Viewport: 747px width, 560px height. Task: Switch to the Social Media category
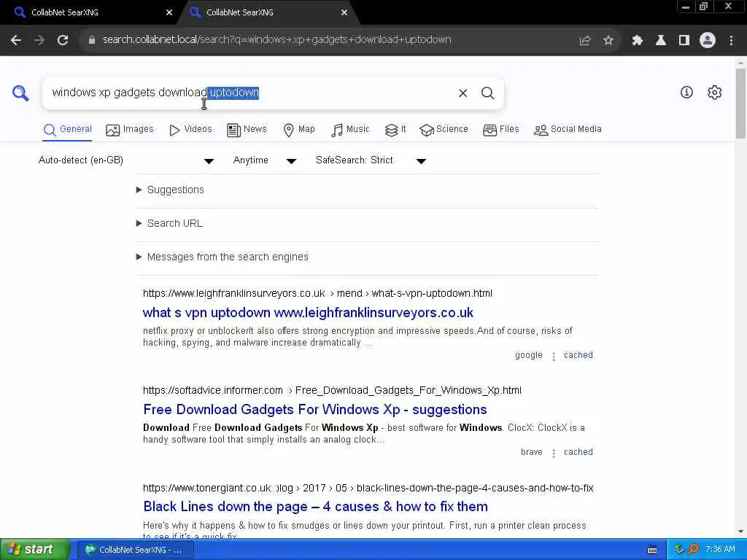(x=568, y=130)
